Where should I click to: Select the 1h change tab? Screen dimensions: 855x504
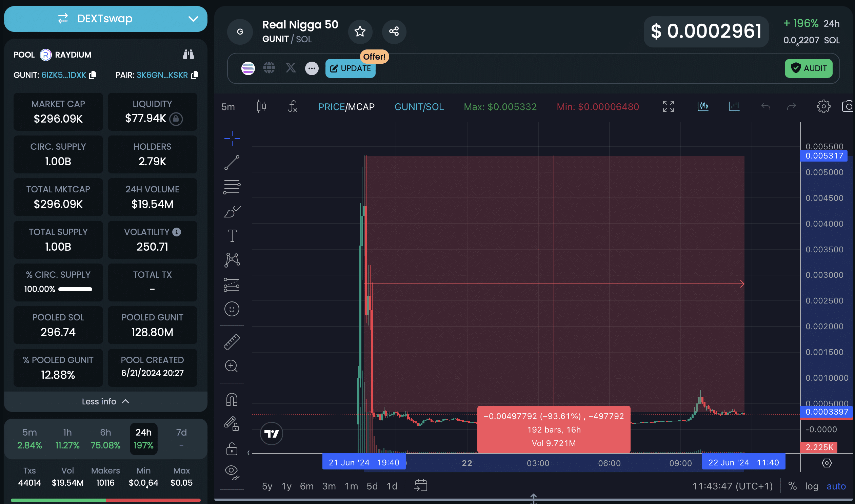[x=67, y=438]
